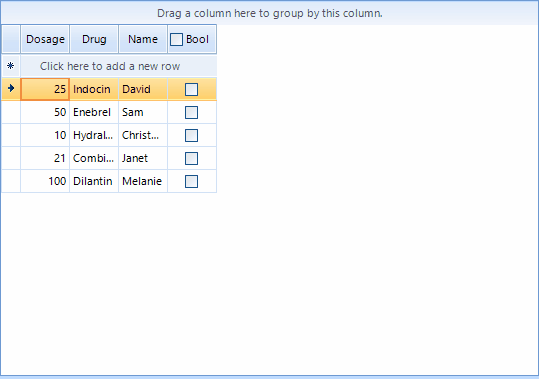
Task: Click the new row asterisk icon
Action: (11, 66)
